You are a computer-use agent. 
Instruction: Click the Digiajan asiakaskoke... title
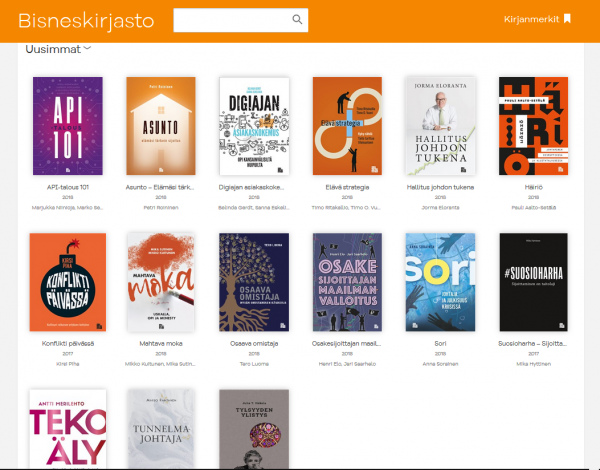(x=251, y=187)
